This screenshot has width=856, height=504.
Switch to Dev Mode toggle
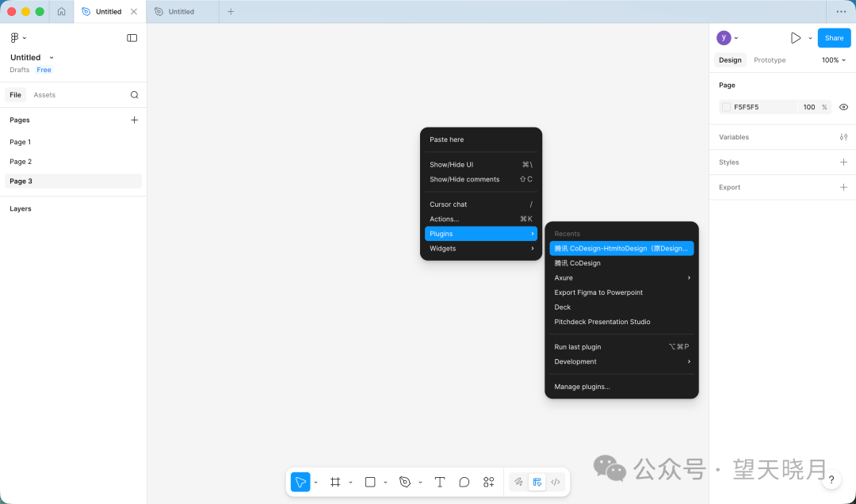click(556, 482)
